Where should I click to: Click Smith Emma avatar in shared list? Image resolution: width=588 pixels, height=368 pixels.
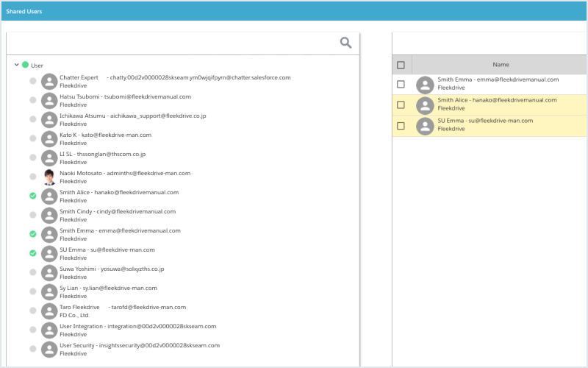pyautogui.click(x=425, y=85)
